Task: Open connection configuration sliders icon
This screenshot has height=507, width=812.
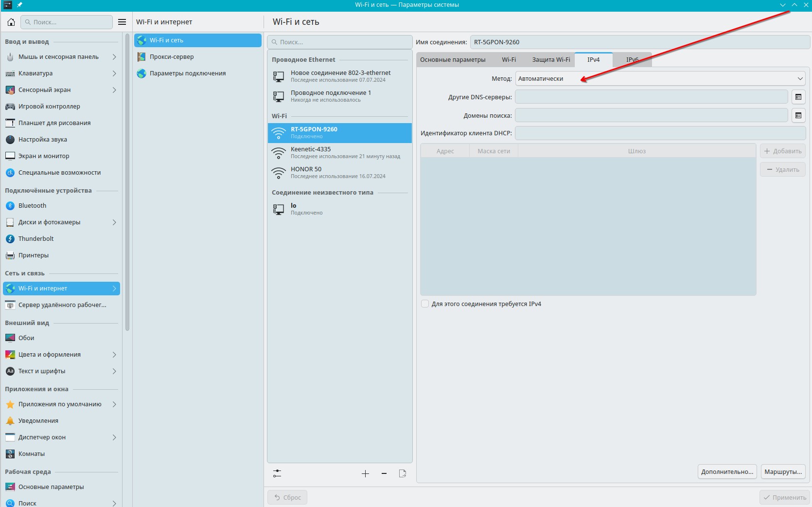Action: [x=277, y=473]
